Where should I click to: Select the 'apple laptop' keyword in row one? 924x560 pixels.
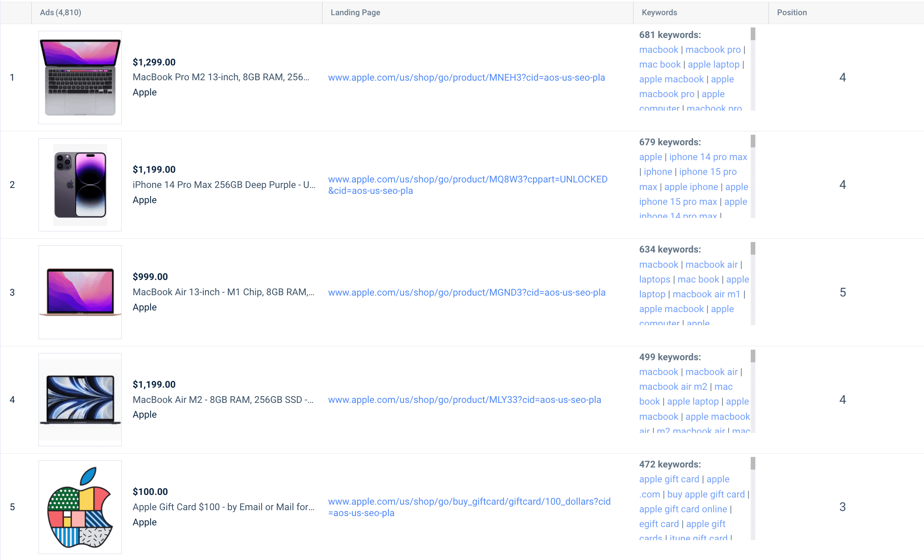(714, 64)
